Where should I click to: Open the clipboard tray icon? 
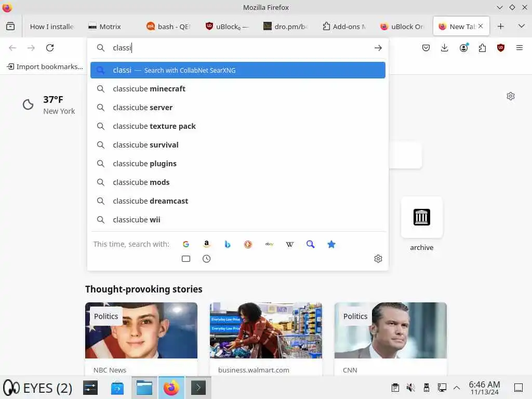pyautogui.click(x=395, y=388)
